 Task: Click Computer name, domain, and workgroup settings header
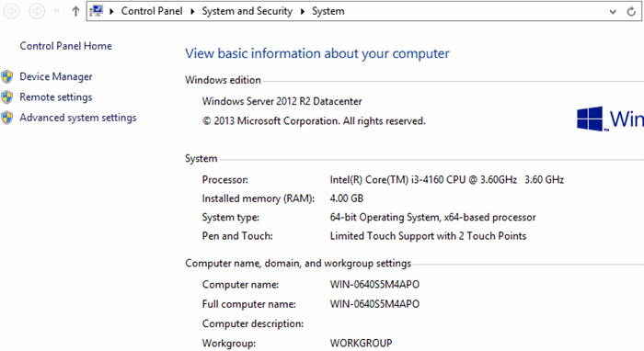(x=298, y=263)
